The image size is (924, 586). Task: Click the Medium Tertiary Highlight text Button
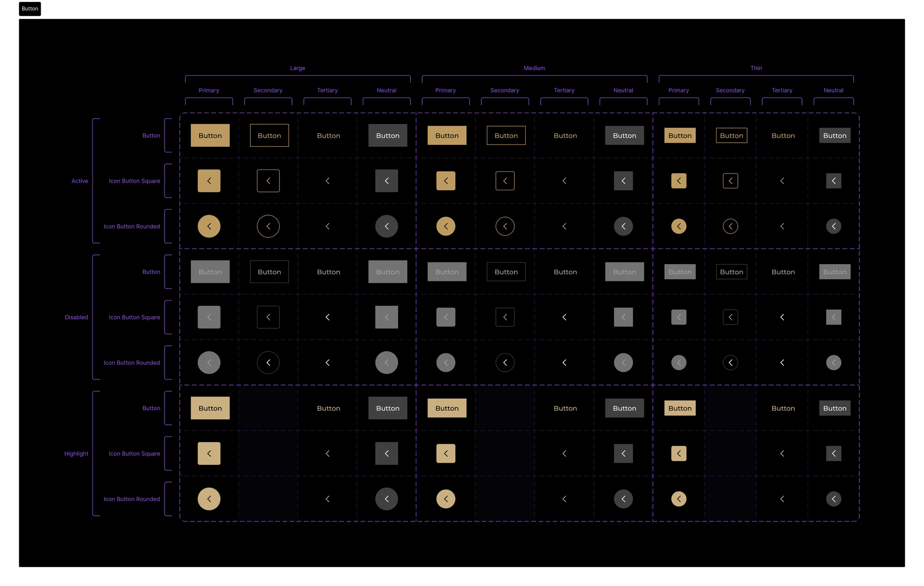[x=565, y=408]
